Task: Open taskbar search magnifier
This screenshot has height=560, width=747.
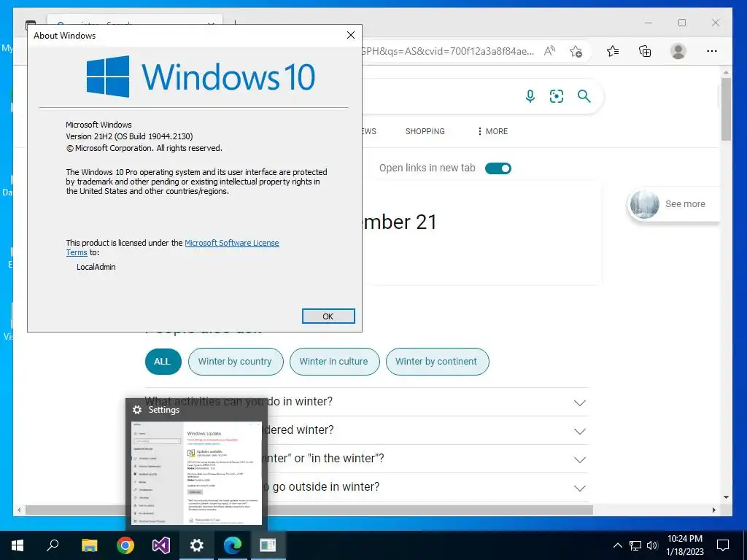Action: pyautogui.click(x=53, y=545)
